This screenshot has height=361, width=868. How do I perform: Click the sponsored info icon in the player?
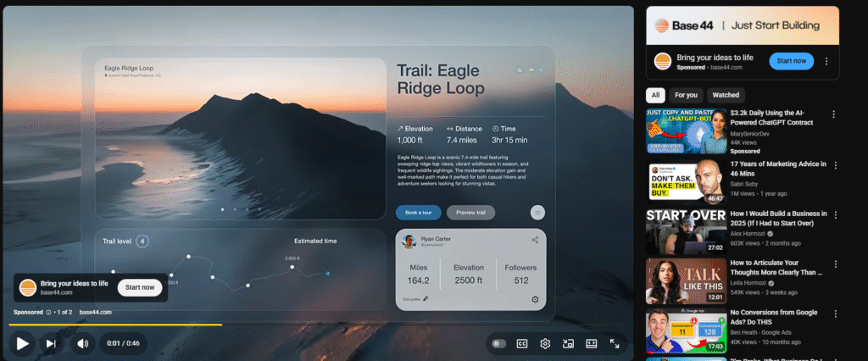pos(48,312)
